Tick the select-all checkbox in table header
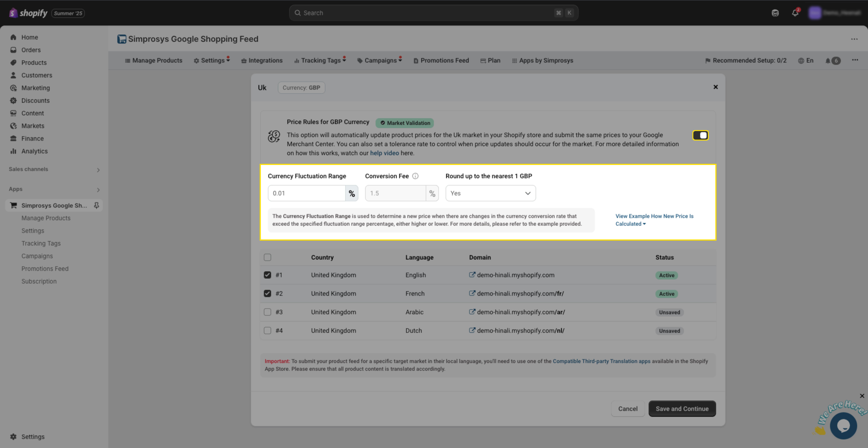Screen dimensions: 868x448 [267, 257]
